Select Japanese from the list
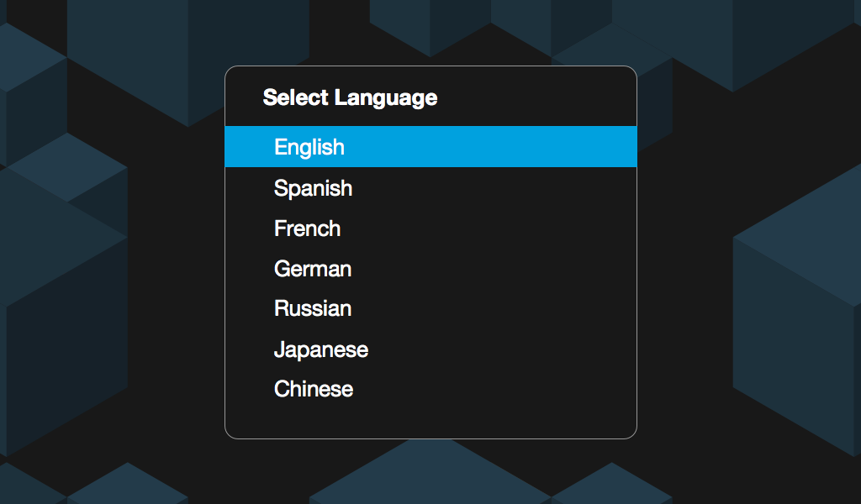Screen dimensions: 861x504 click(x=430, y=349)
